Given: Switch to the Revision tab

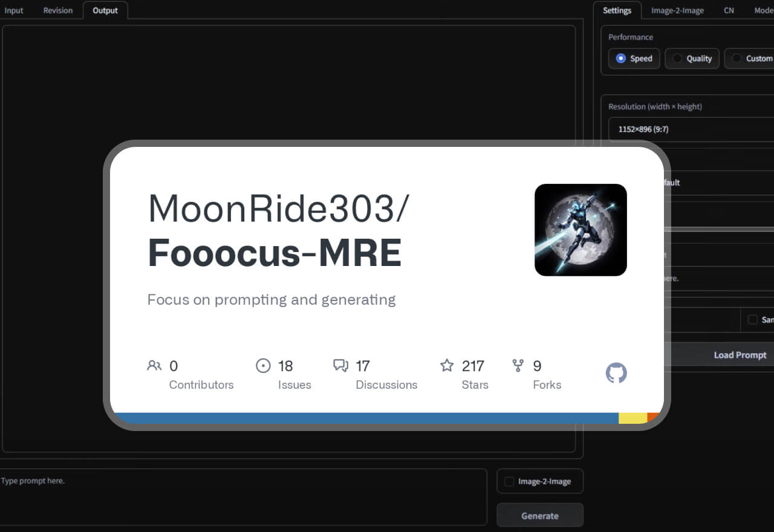Looking at the screenshot, I should point(58,10).
